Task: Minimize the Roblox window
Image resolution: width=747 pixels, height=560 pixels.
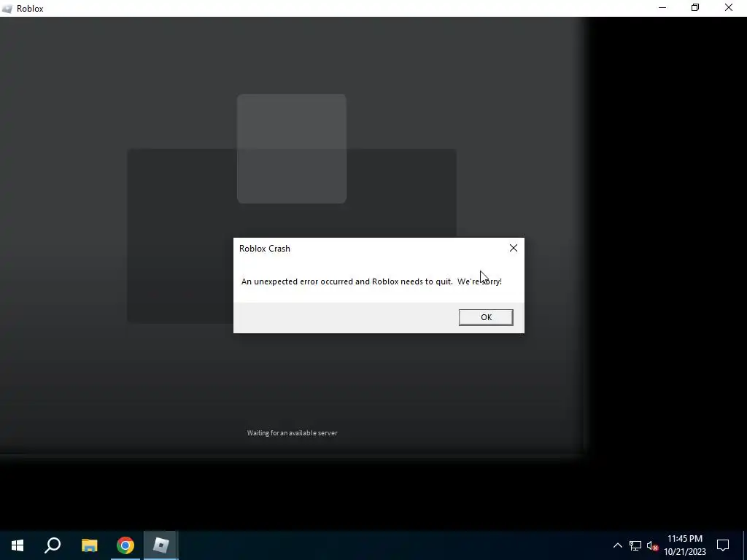Action: 662,8
